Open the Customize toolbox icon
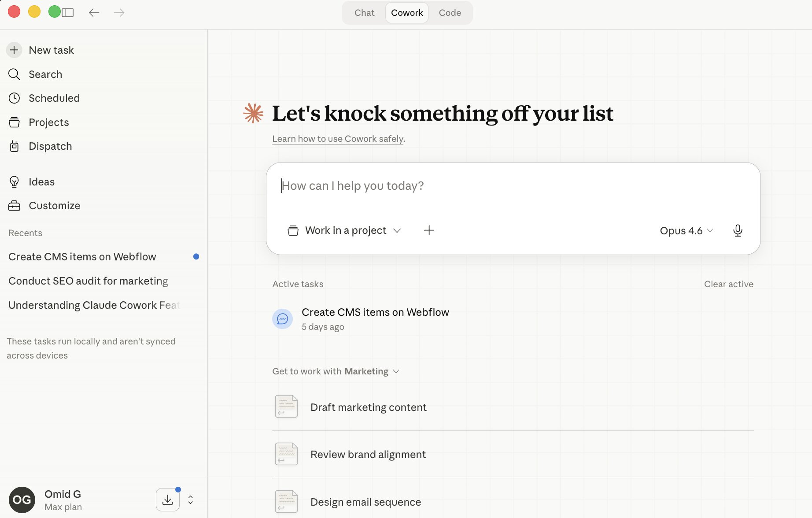812x518 pixels. [14, 206]
